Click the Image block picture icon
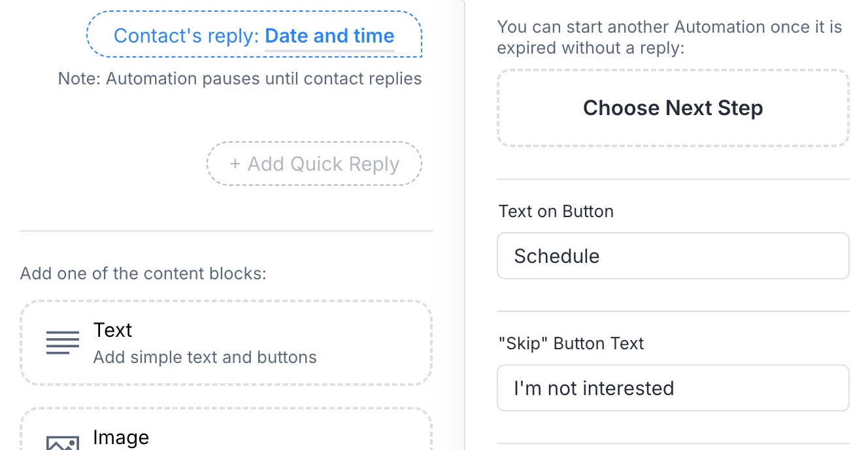868x450 pixels. pos(63,442)
